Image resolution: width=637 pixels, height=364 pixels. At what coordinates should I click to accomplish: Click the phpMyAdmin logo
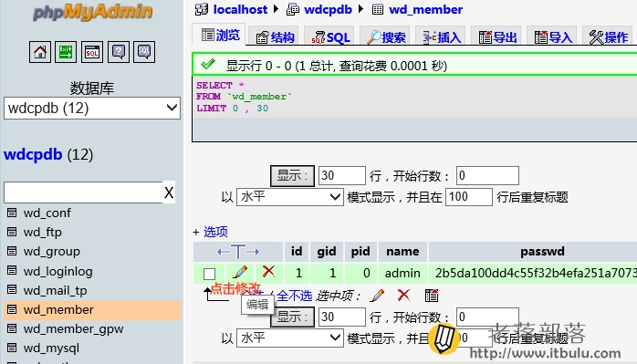pyautogui.click(x=92, y=12)
